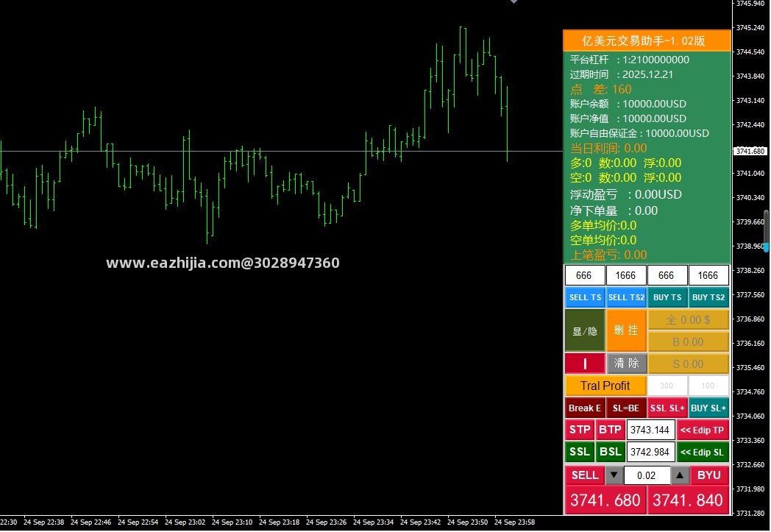Click the 浮动盈亏 : 0.00USD text
This screenshot has width=771, height=532.
click(x=626, y=195)
